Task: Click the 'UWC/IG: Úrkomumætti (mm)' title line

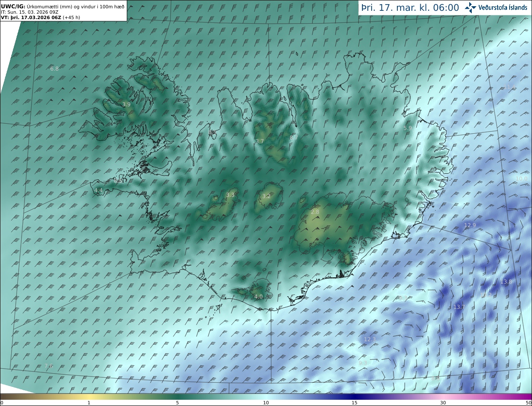Action: click(x=63, y=6)
